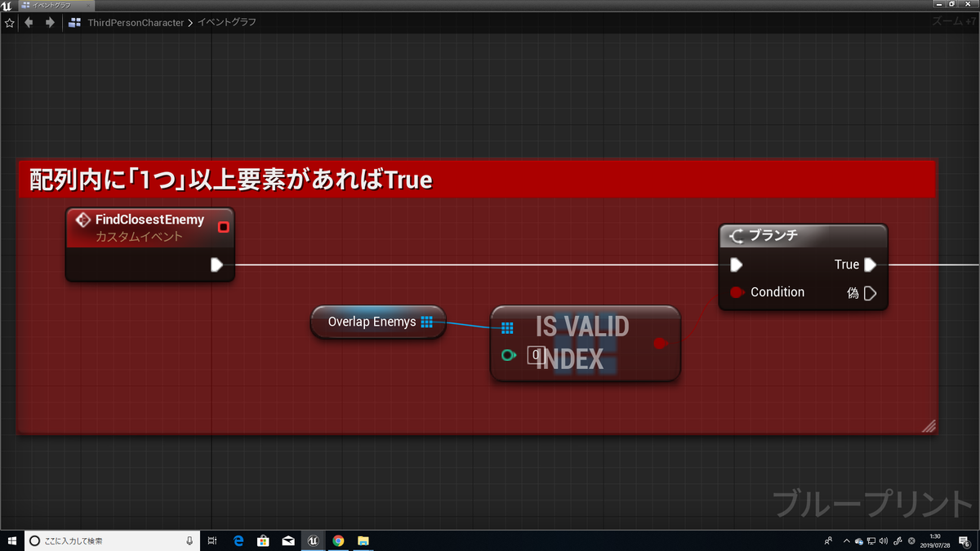The image size is (980, 551).
Task: Click the graph icon beside ThirdPersonCharacter breadcrumb
Action: pyautogui.click(x=72, y=23)
